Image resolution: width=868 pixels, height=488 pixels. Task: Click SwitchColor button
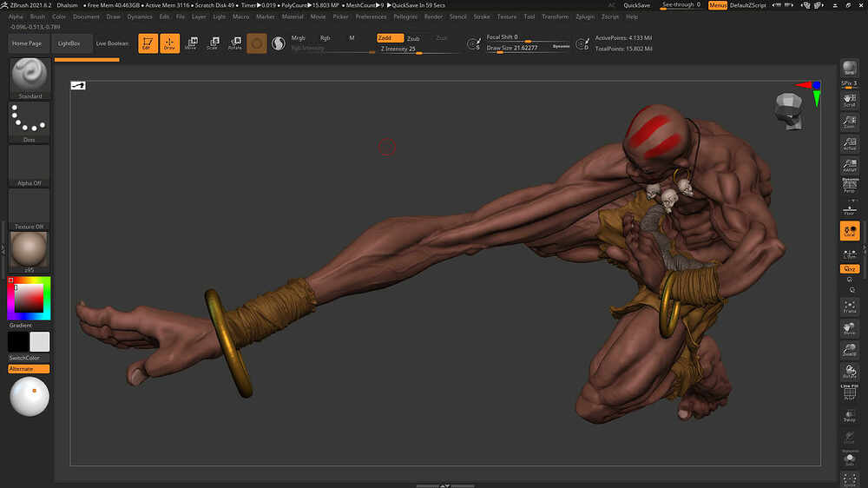tap(24, 358)
